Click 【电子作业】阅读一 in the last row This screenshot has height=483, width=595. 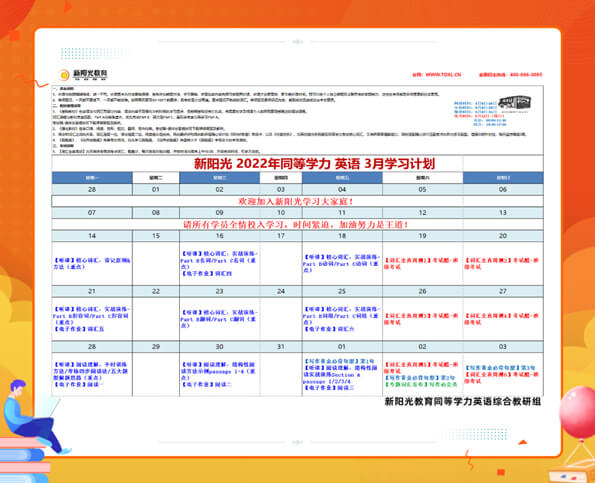pos(79,384)
